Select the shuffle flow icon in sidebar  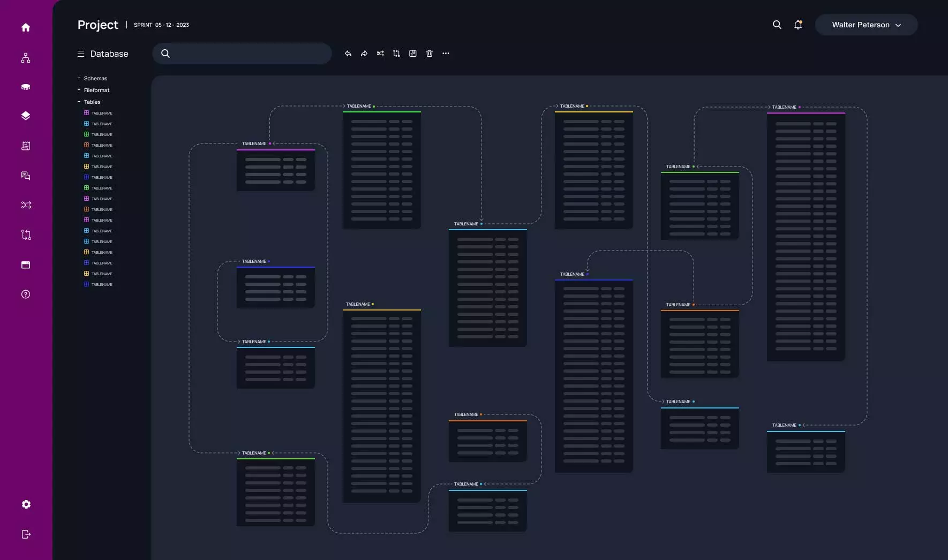26,205
